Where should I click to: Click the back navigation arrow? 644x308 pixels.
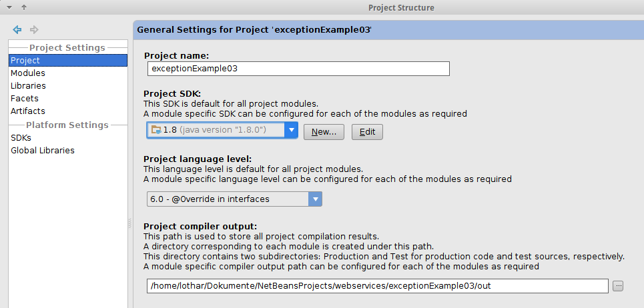pyautogui.click(x=17, y=29)
